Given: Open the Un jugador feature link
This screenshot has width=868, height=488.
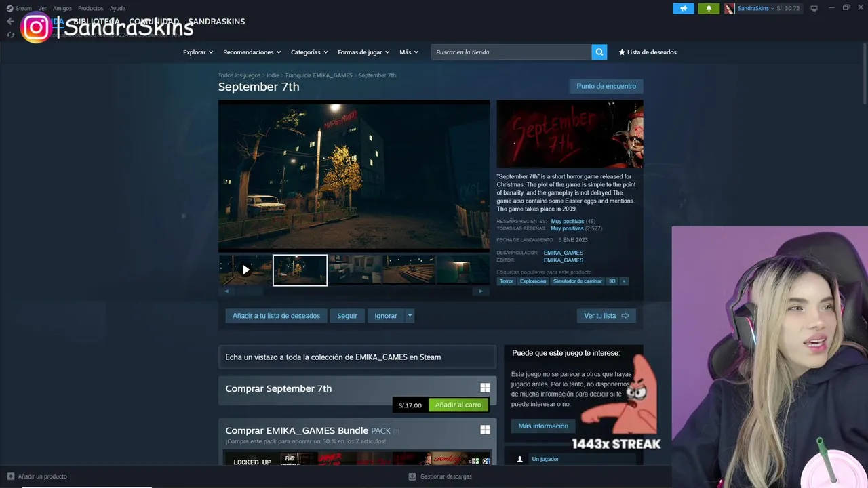Looking at the screenshot, I should (x=545, y=459).
